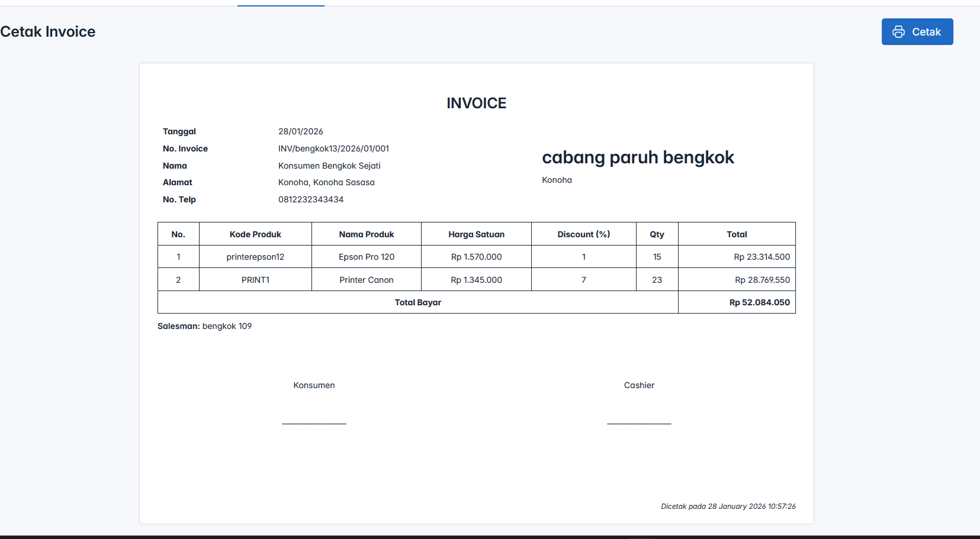Image resolution: width=980 pixels, height=539 pixels.
Task: Click quantity 15 in Epson Pro row
Action: pyautogui.click(x=657, y=257)
